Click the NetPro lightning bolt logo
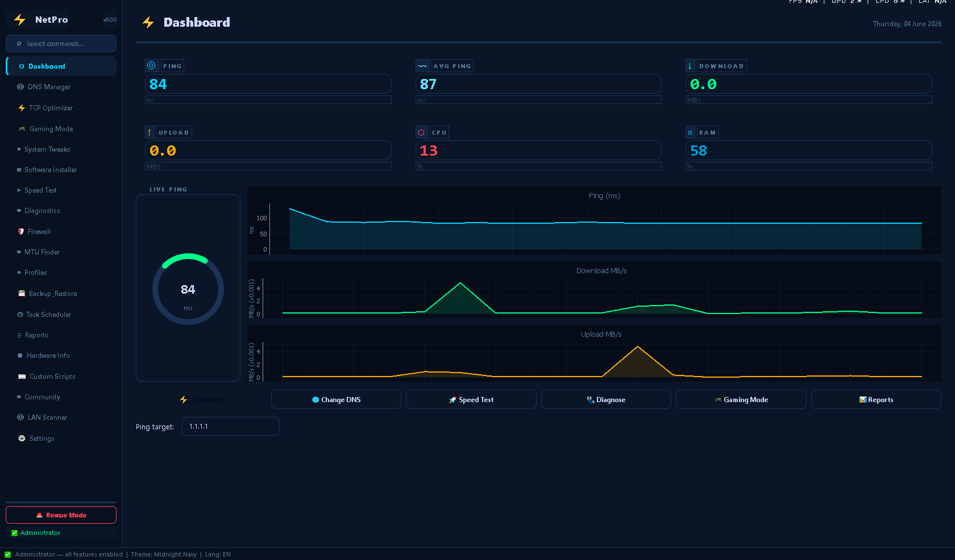The image size is (955, 560). (20, 20)
